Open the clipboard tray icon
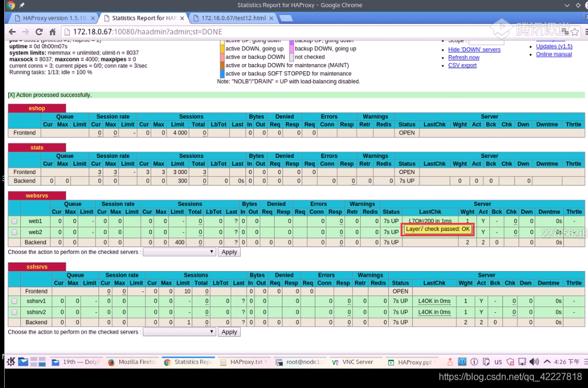Image resolution: width=588 pixels, height=388 pixels. click(486, 362)
